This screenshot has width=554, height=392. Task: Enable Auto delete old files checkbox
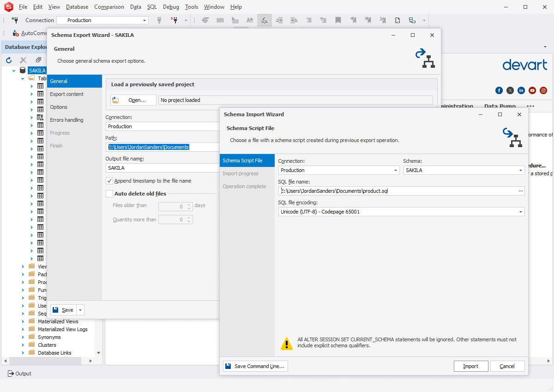(109, 194)
